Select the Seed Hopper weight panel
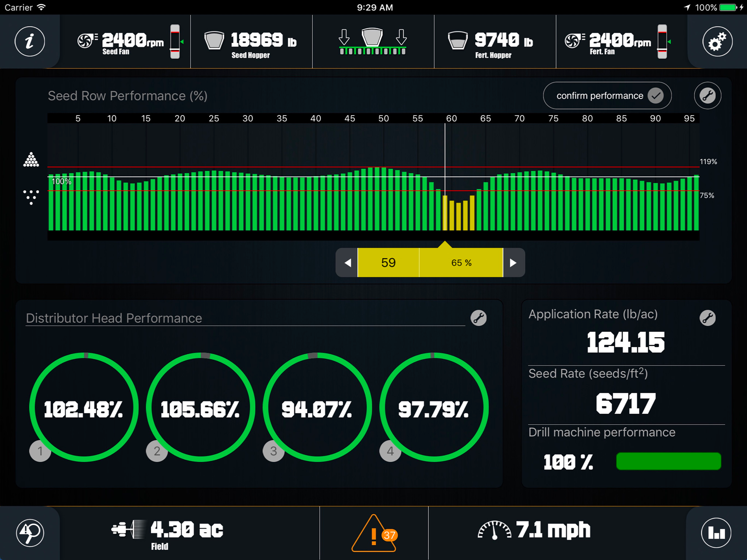 click(x=251, y=42)
